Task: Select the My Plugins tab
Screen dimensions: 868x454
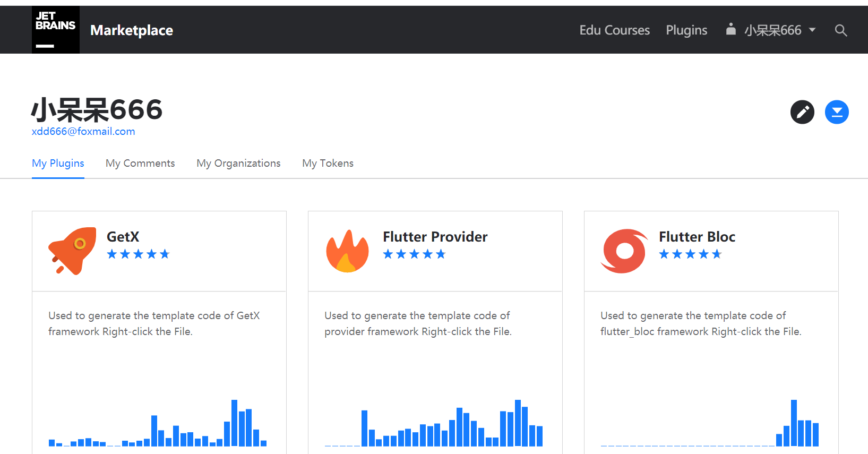Action: 58,163
